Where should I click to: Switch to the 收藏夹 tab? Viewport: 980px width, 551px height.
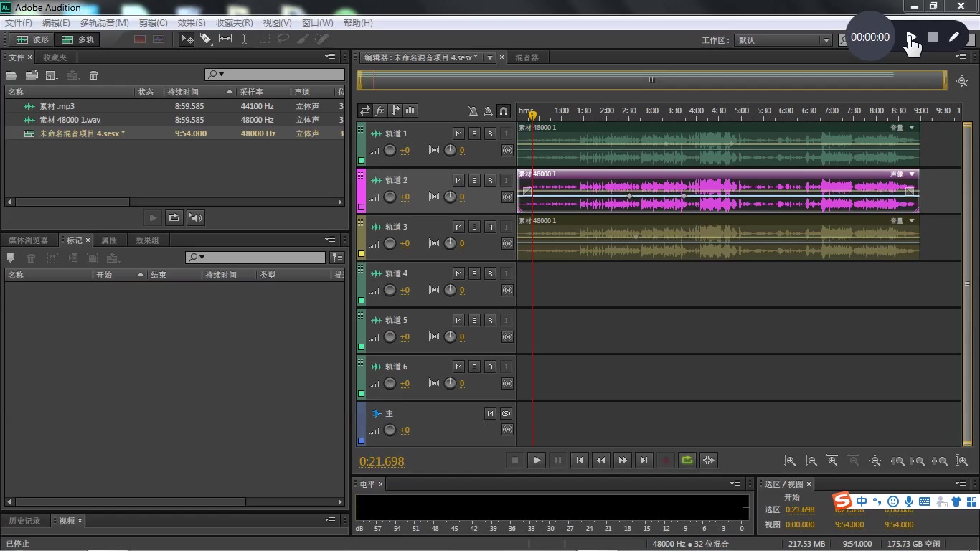point(55,57)
